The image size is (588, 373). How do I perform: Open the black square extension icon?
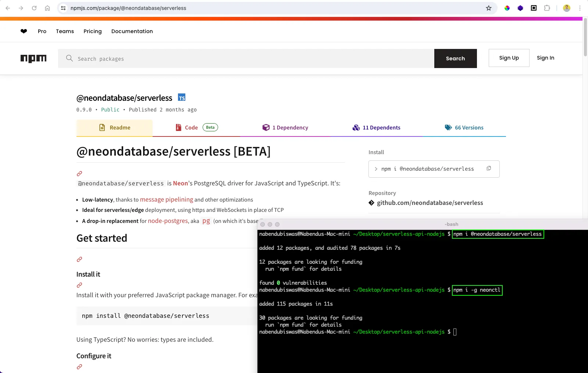534,8
